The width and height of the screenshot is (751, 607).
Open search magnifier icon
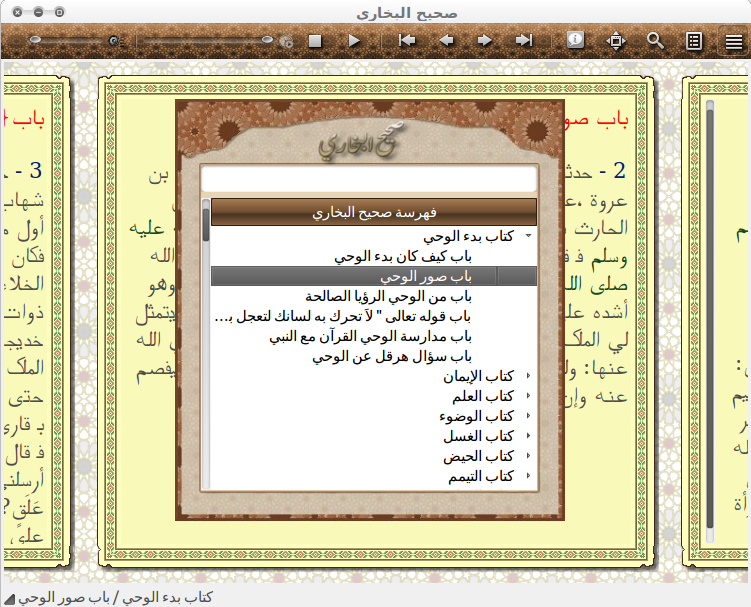[x=655, y=41]
